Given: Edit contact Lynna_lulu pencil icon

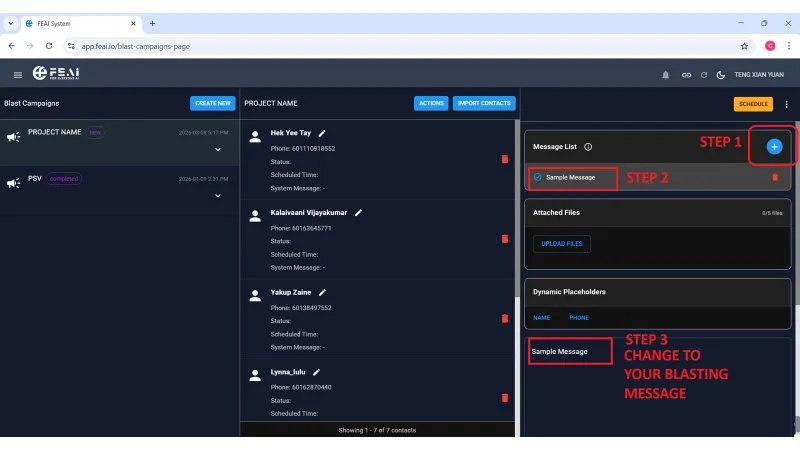Looking at the screenshot, I should (x=316, y=372).
